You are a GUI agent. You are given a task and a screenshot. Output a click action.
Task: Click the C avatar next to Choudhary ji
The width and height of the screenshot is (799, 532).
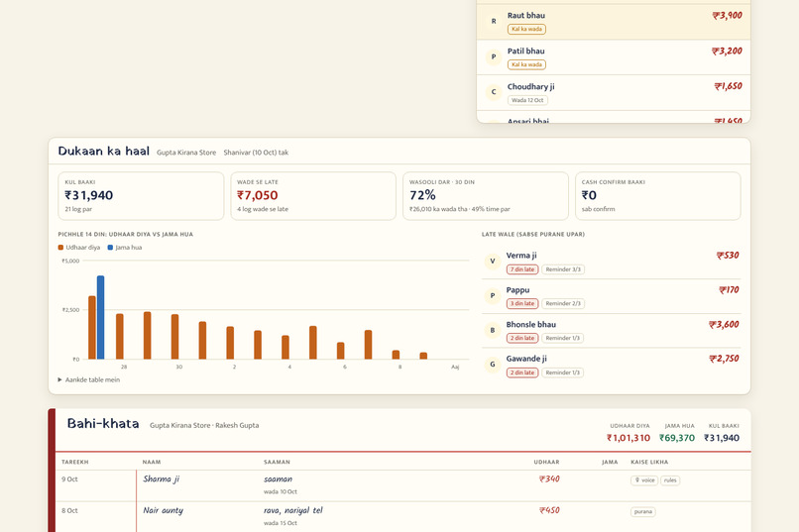pos(494,92)
